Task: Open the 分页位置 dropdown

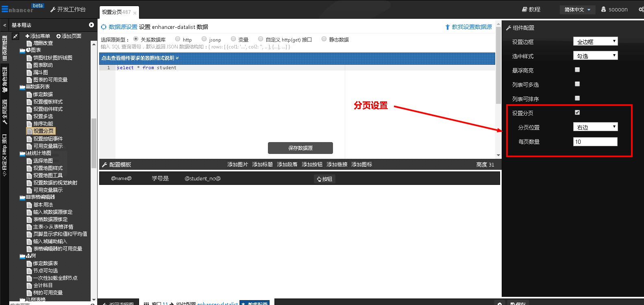Action: point(595,127)
